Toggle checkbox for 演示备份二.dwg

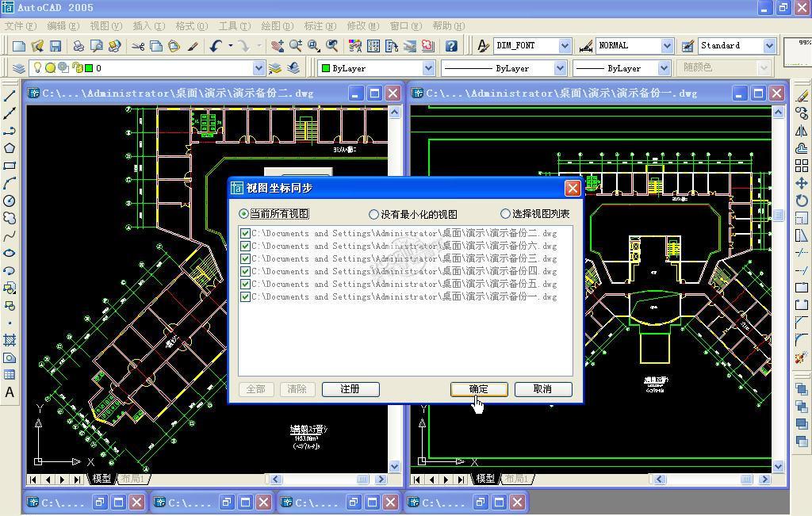click(246, 233)
